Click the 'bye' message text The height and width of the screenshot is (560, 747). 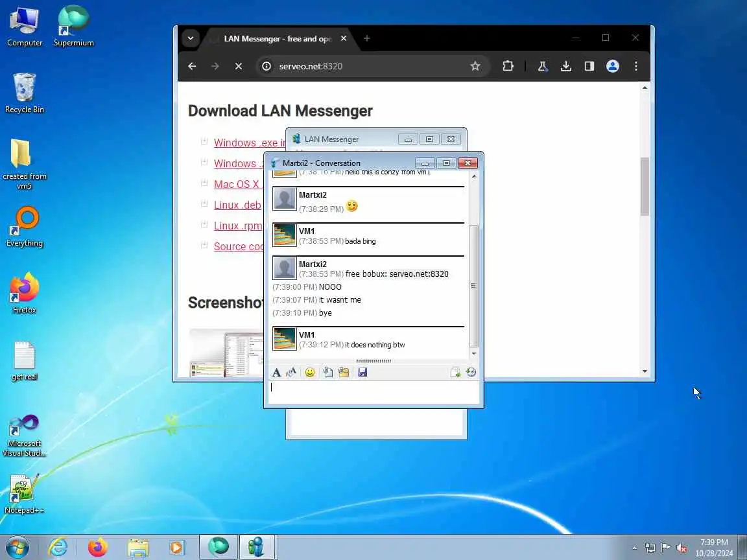click(x=326, y=313)
